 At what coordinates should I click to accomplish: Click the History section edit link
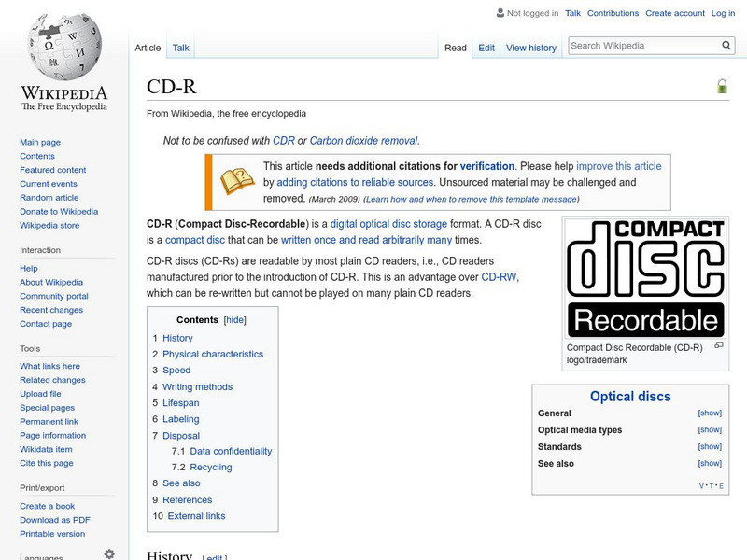point(215,556)
